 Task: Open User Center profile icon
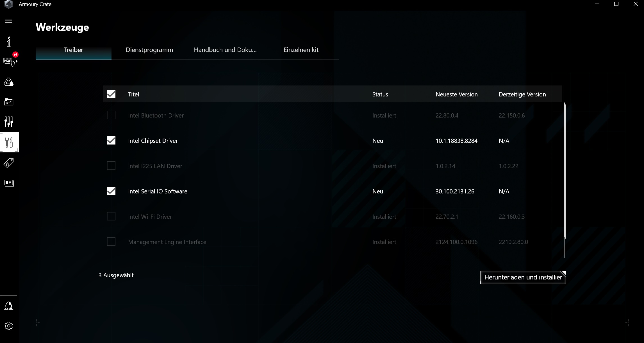9,306
